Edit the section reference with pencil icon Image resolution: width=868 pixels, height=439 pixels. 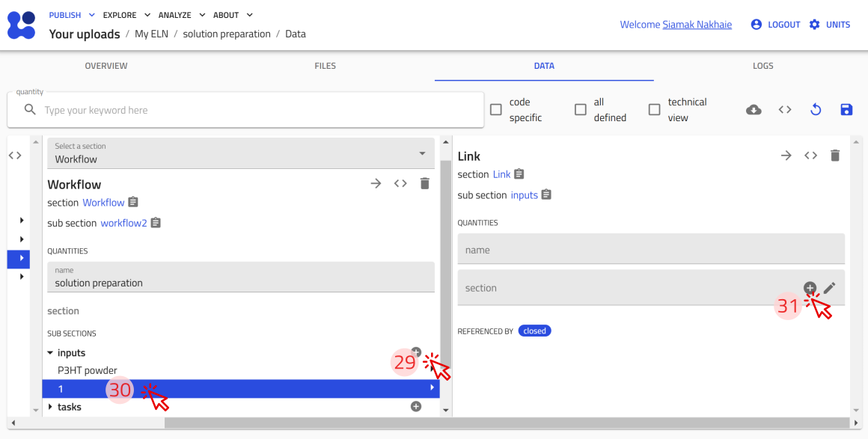coord(829,288)
